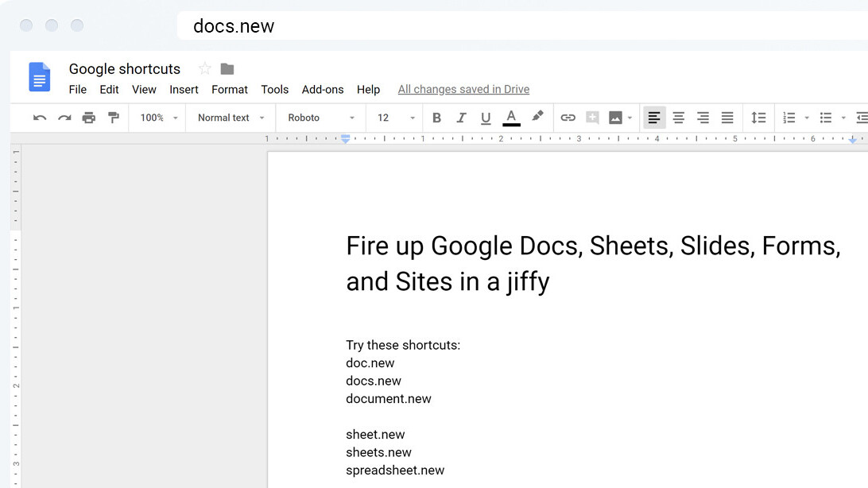Open the Insert link tool
Image resolution: width=868 pixels, height=488 pixels.
click(568, 117)
